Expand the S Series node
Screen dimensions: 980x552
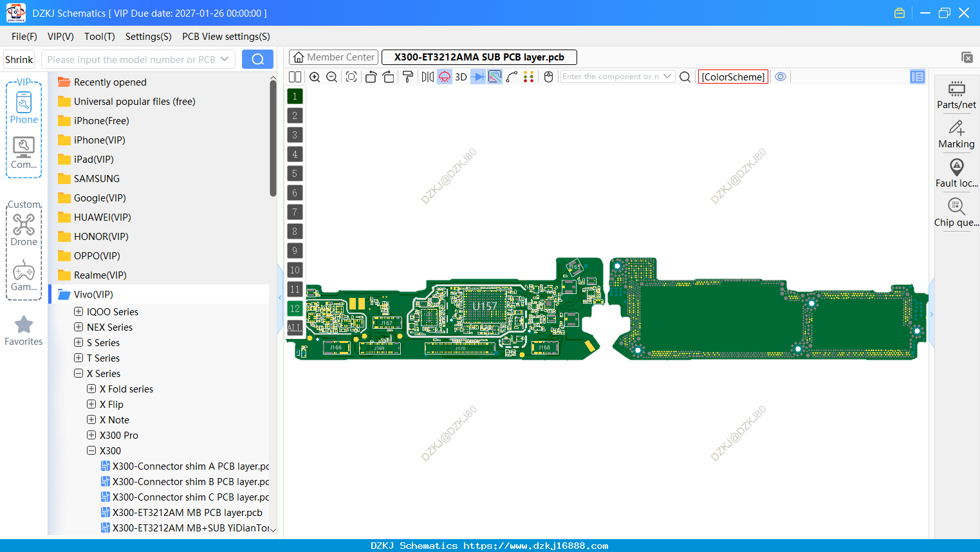[79, 342]
